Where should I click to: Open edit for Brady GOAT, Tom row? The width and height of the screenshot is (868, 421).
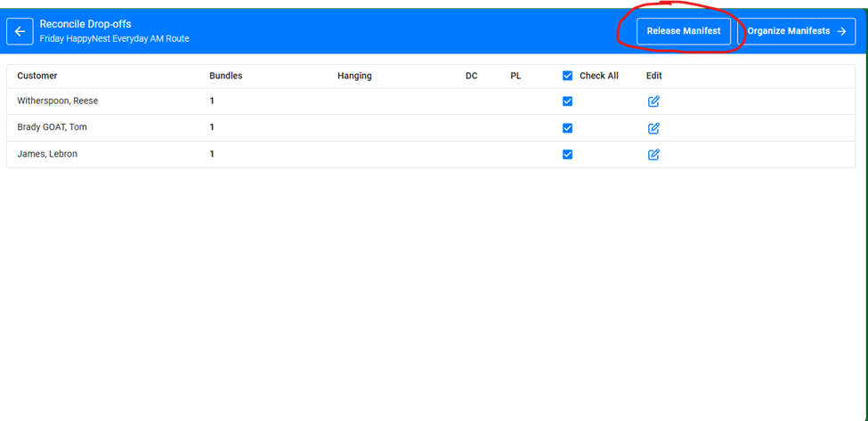point(653,128)
